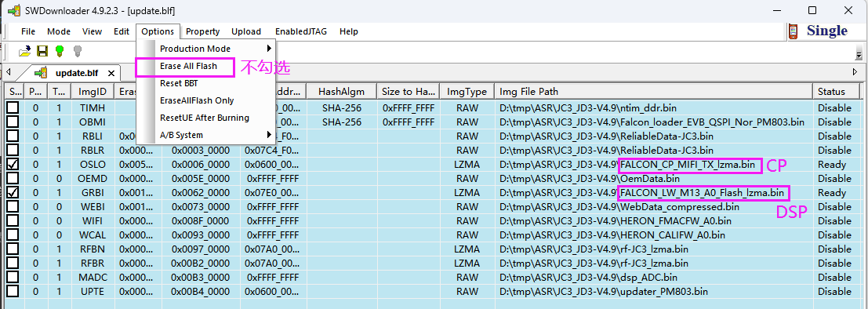Click TIMH SHA-256 hash cell
This screenshot has width=868, height=309.
[x=342, y=107]
